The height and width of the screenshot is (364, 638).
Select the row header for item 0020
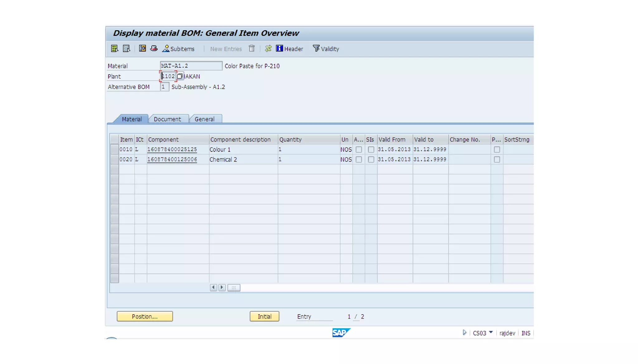(x=114, y=159)
